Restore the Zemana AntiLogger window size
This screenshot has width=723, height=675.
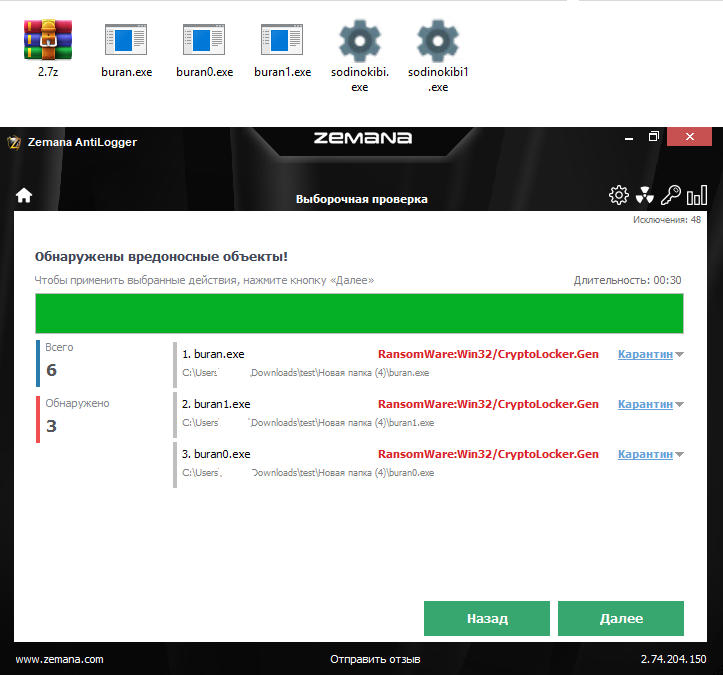pos(653,136)
